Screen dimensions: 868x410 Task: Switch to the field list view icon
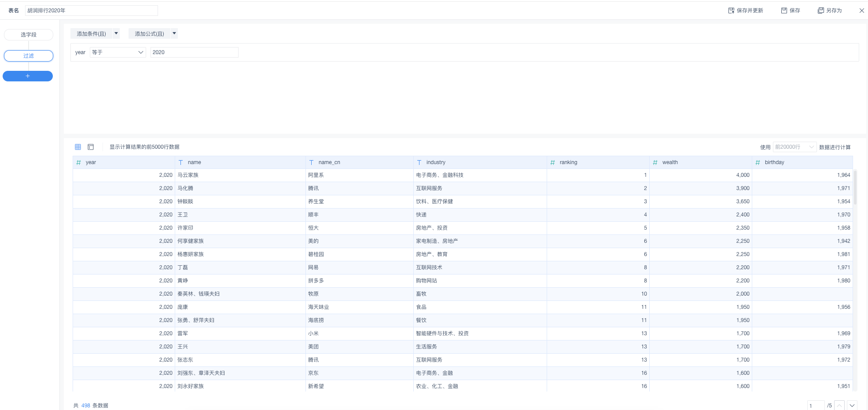click(91, 147)
